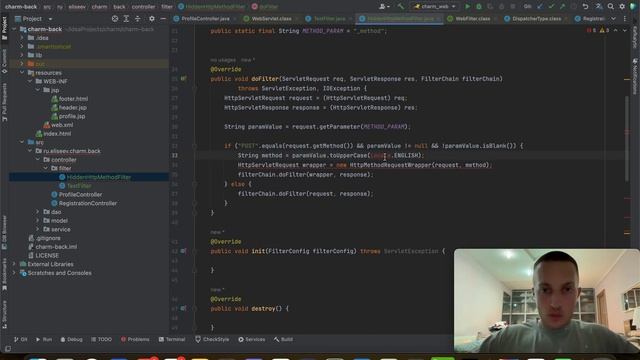Build the project with the hammer icon
The image size is (640, 360).
[x=400, y=7]
